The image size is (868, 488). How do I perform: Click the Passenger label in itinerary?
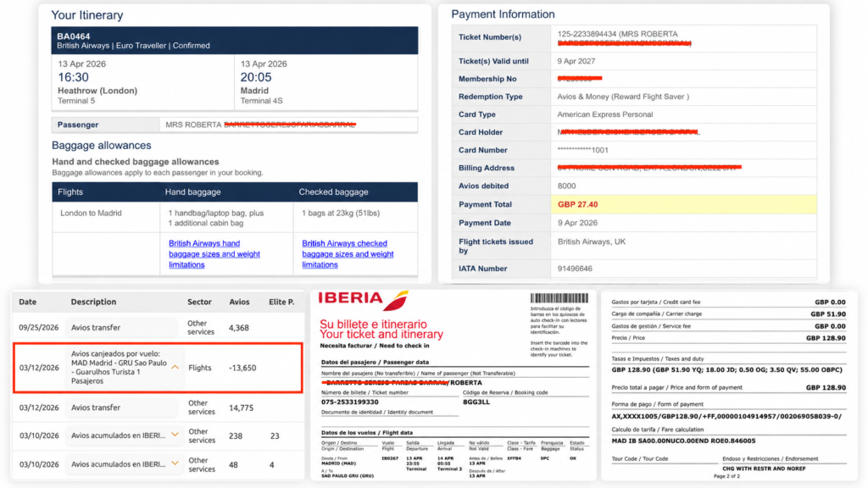click(78, 125)
